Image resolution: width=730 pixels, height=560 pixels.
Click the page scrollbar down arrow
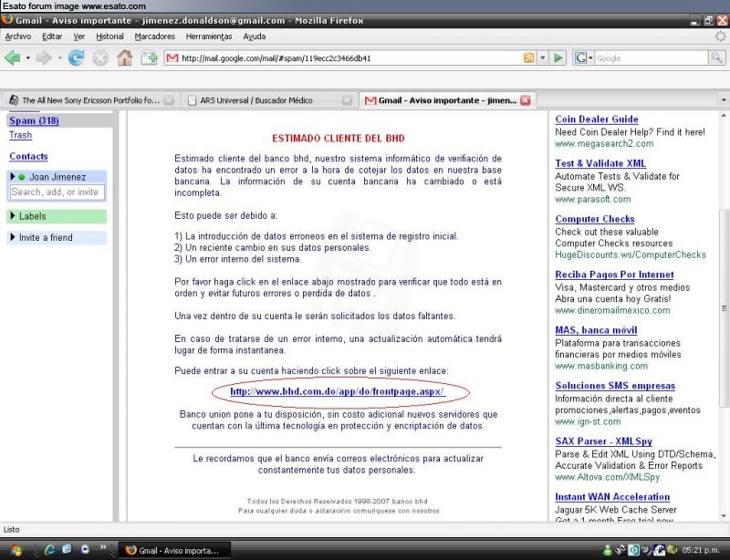pyautogui.click(x=724, y=516)
